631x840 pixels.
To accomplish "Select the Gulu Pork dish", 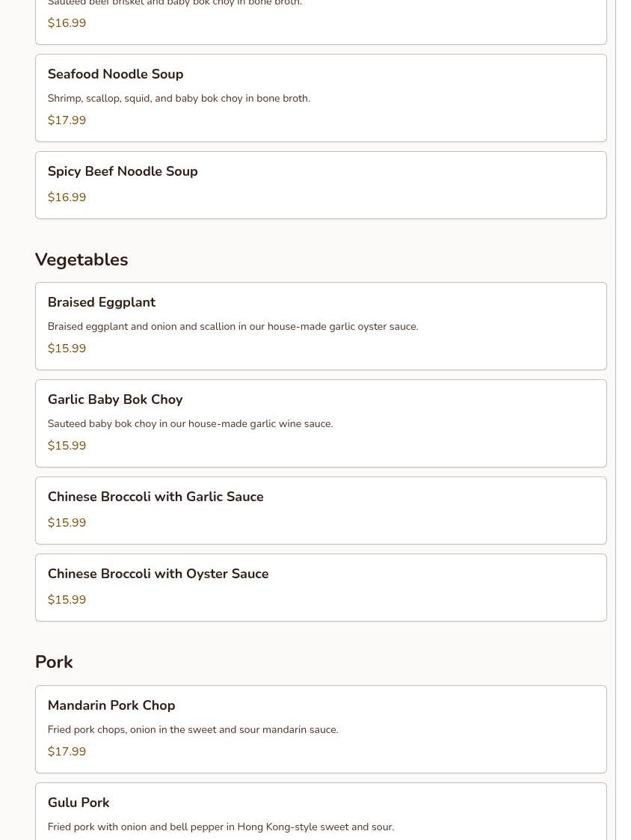I will [x=79, y=803].
